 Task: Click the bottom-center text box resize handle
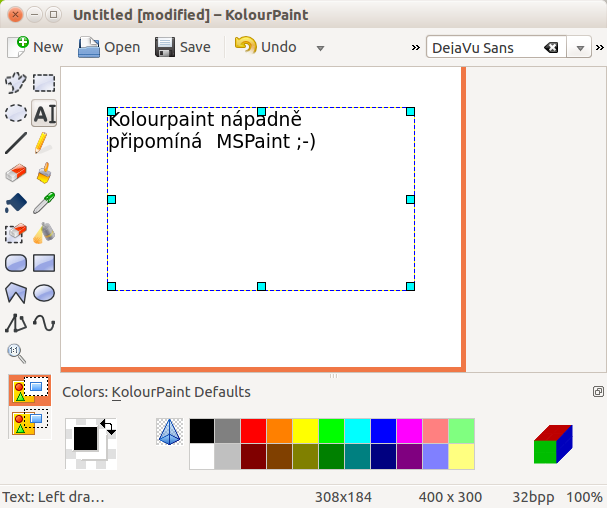(x=261, y=286)
